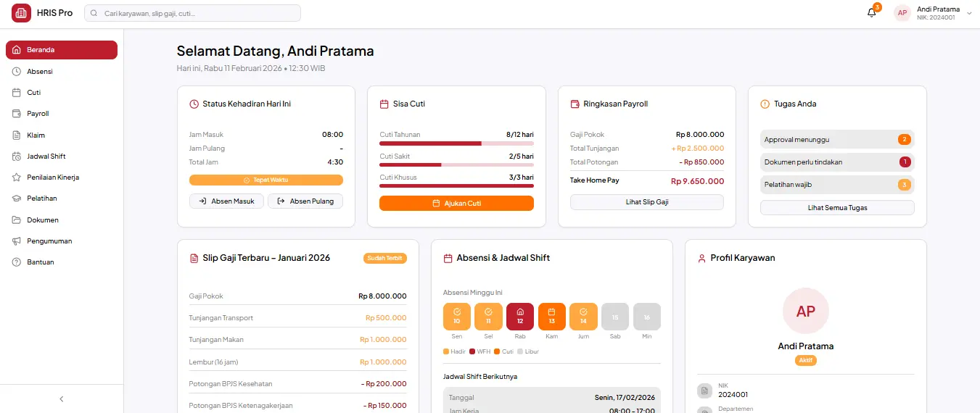The image size is (980, 413).
Task: Click the Bantuan help icon
Action: pos(17,262)
